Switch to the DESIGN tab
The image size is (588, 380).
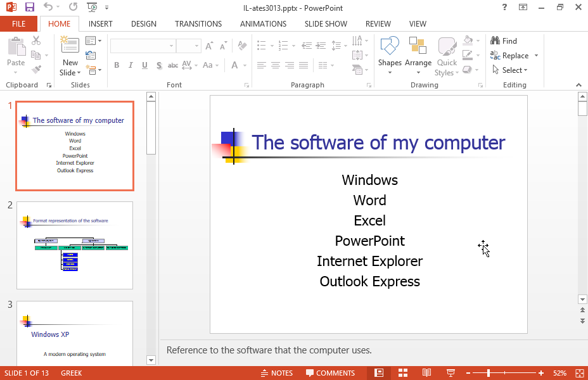[x=144, y=24]
